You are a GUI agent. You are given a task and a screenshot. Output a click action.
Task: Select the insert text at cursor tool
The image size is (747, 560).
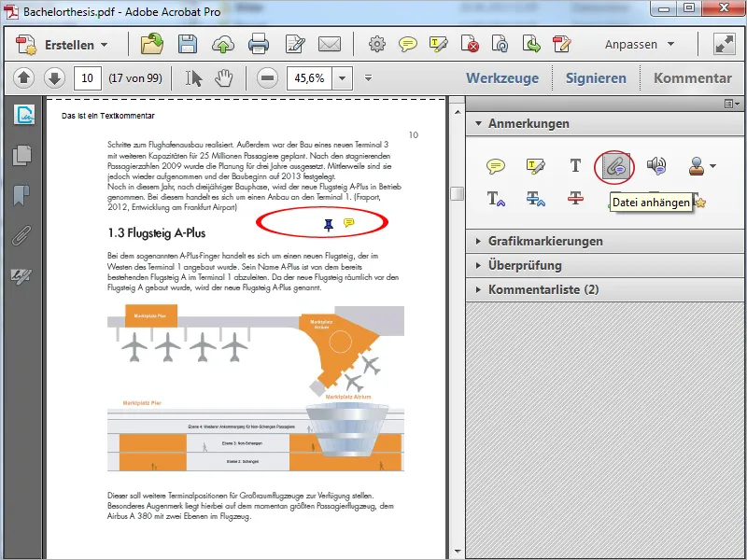point(496,199)
